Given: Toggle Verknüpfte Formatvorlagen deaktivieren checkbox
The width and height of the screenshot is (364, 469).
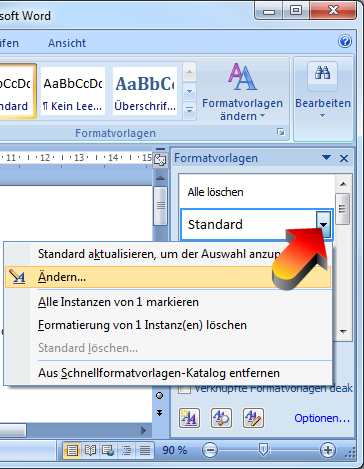Looking at the screenshot, I should coord(184,389).
